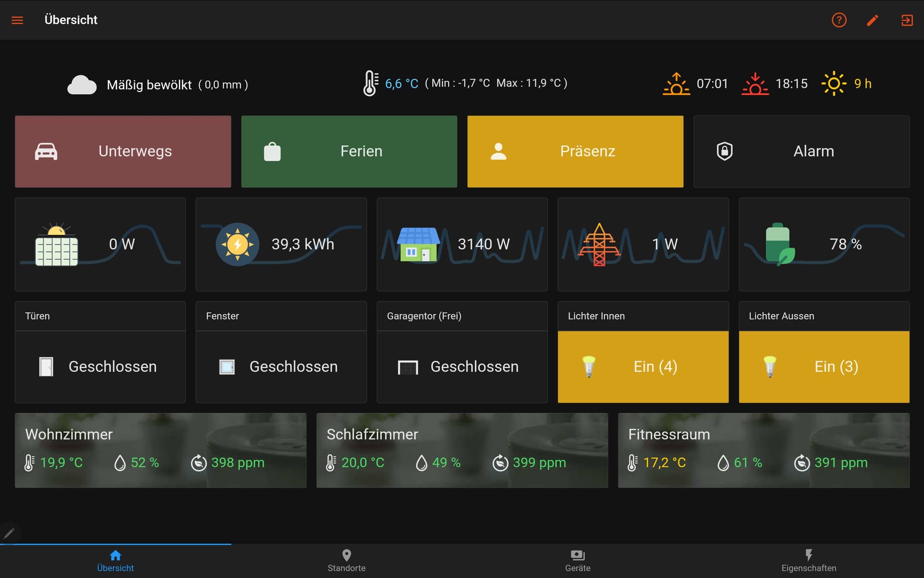Switch to the Standorte tab
924x578 pixels.
pos(346,561)
